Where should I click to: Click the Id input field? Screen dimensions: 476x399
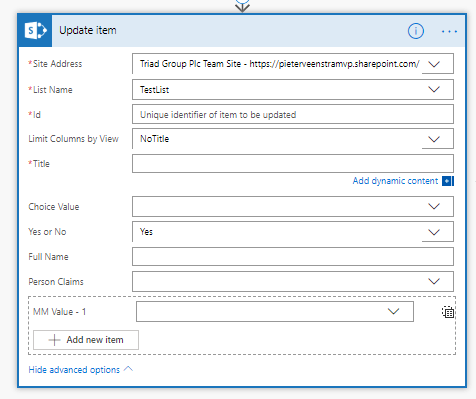tap(293, 114)
